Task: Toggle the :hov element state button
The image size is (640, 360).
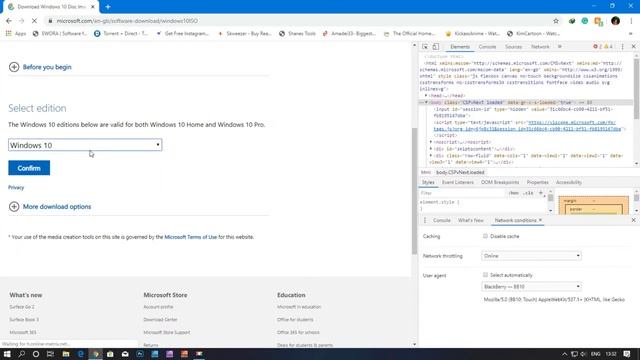Action: [x=514, y=193]
